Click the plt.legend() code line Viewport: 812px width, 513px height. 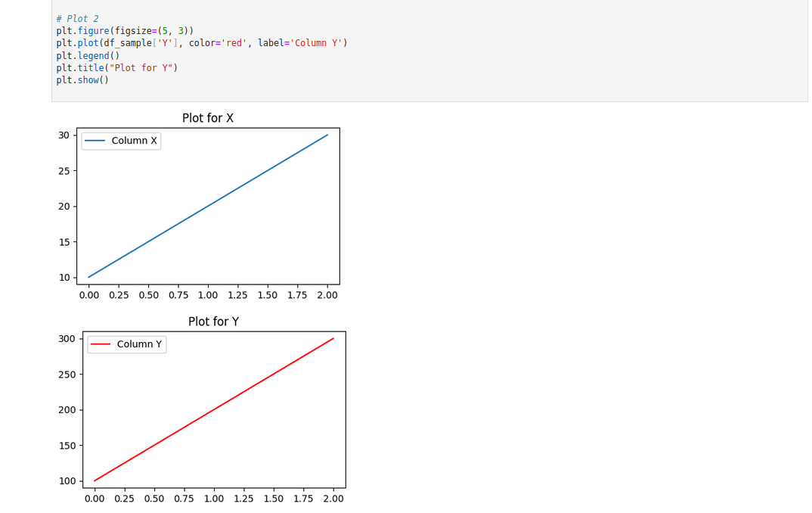[88, 55]
